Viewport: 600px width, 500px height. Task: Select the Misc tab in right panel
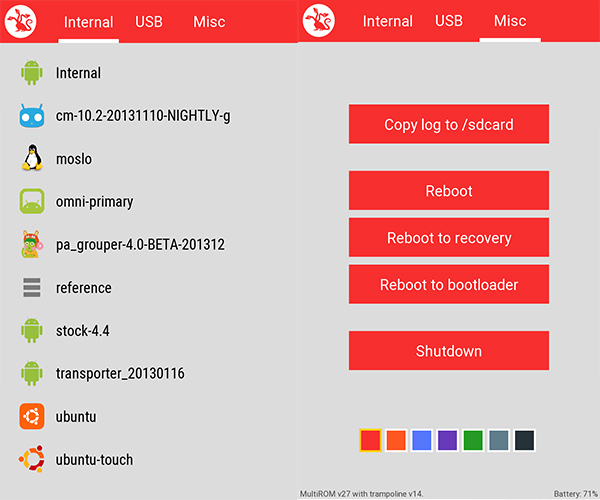click(510, 21)
